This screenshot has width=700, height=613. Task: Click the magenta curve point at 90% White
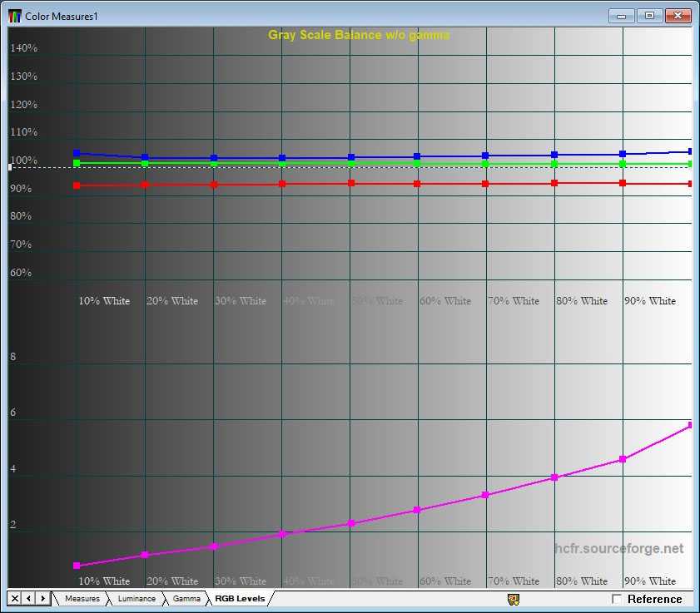click(623, 459)
